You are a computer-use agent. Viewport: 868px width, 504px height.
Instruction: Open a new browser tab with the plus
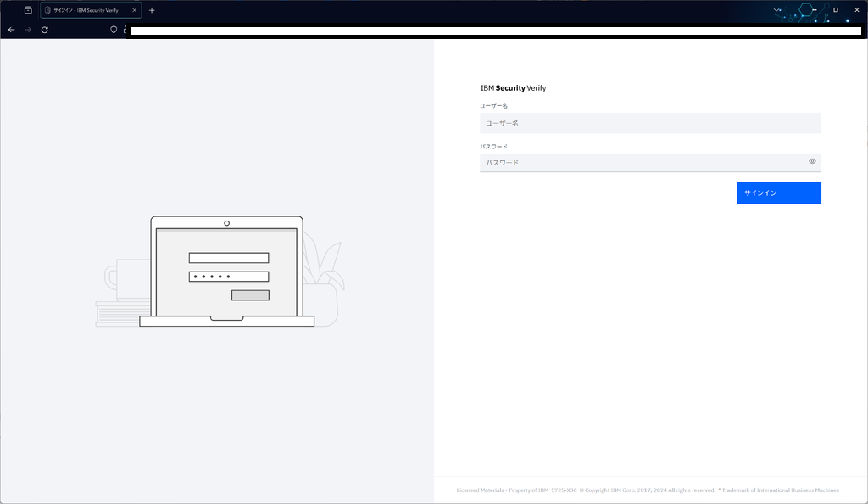coord(151,10)
